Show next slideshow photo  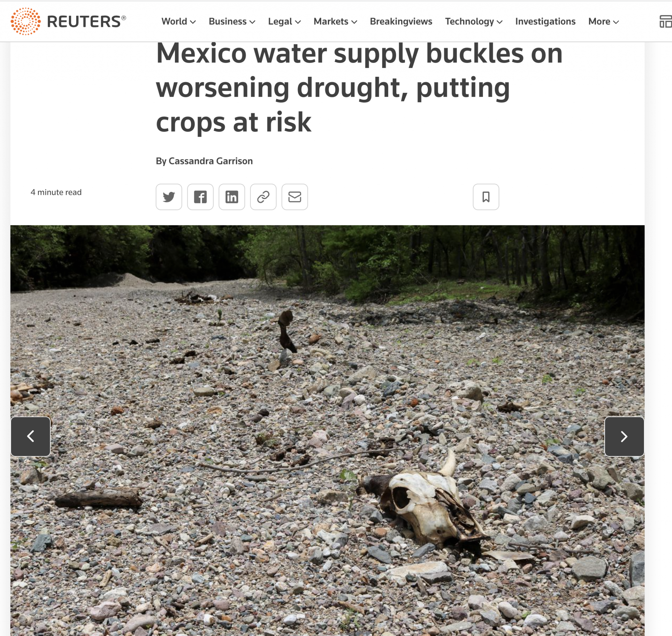pos(624,436)
